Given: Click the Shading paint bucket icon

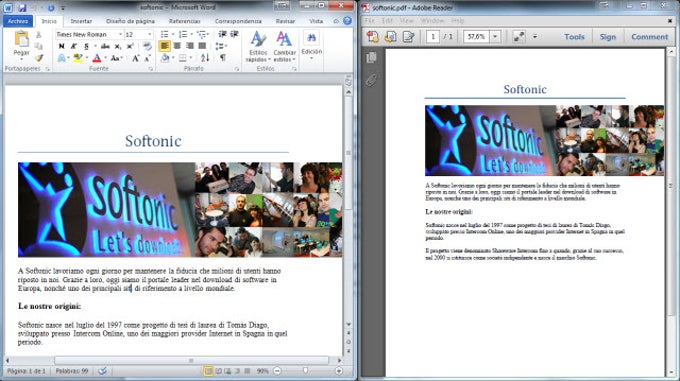Looking at the screenshot, I should 165,58.
